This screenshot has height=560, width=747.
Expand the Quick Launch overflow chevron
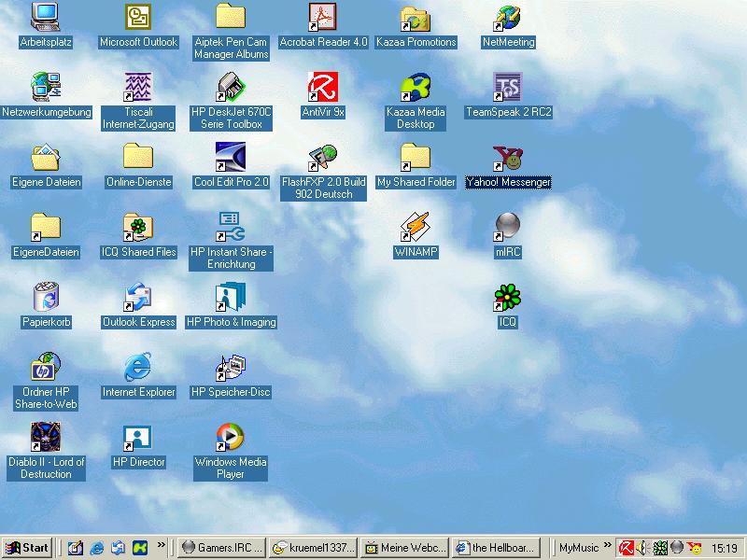tap(162, 546)
